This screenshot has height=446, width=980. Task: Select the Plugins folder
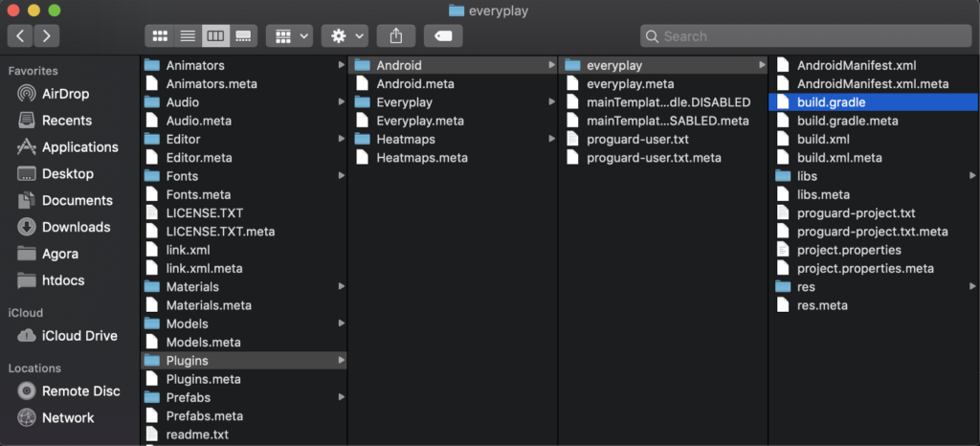pos(244,361)
